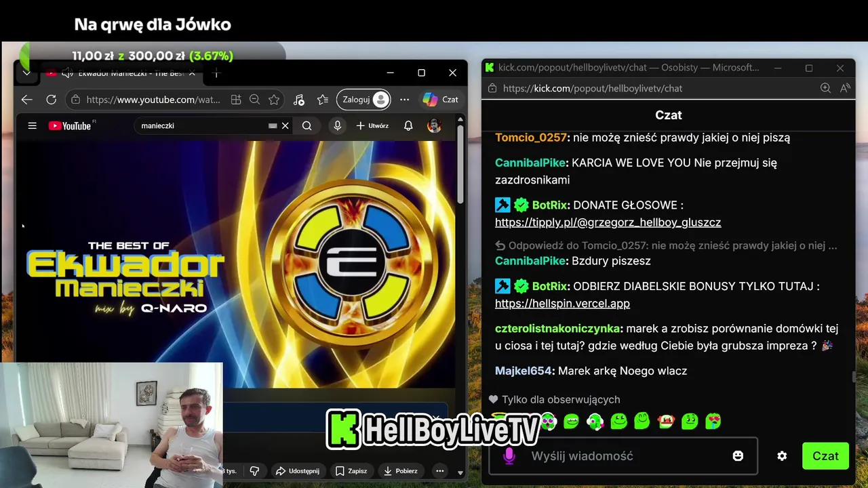This screenshot has height=488, width=868.
Task: Zoom out using address bar magnifier in YouTube window
Action: click(254, 100)
